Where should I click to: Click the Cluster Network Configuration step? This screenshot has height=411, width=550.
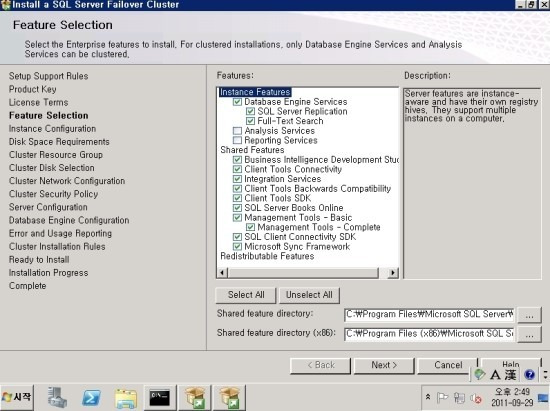67,181
